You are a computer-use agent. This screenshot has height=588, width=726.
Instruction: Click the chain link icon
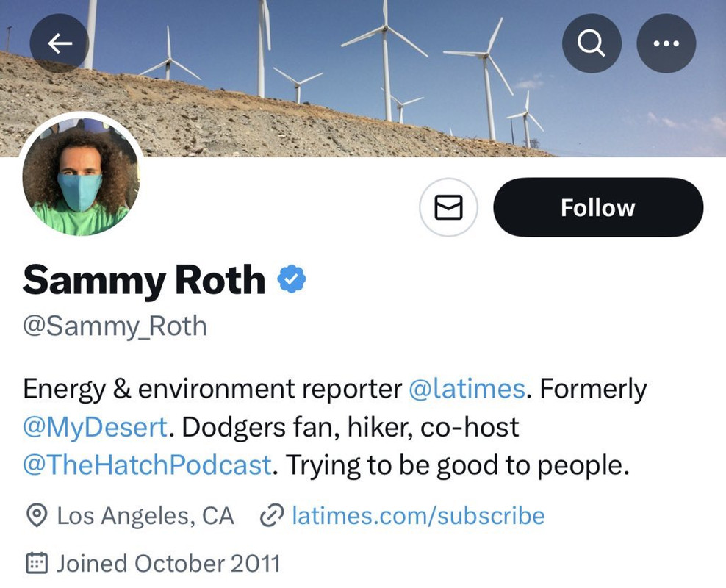click(x=272, y=516)
